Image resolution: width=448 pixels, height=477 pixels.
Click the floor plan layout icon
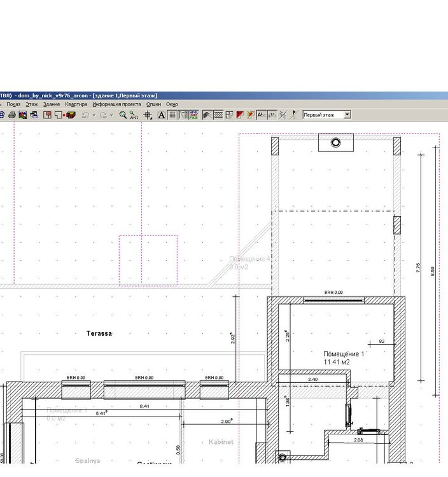(47, 115)
